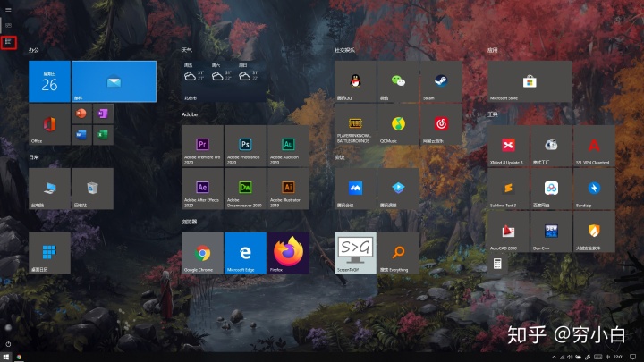Open the Microsoft Edge tile

click(x=245, y=253)
